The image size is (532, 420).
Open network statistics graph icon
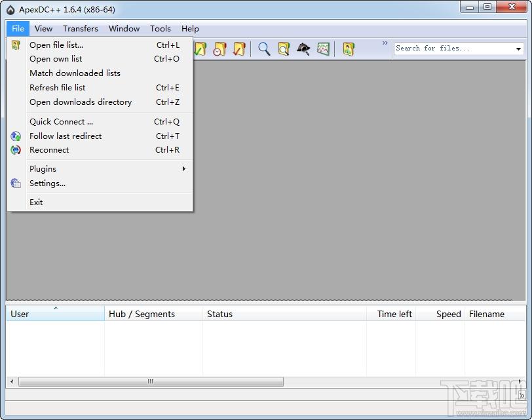coord(324,49)
